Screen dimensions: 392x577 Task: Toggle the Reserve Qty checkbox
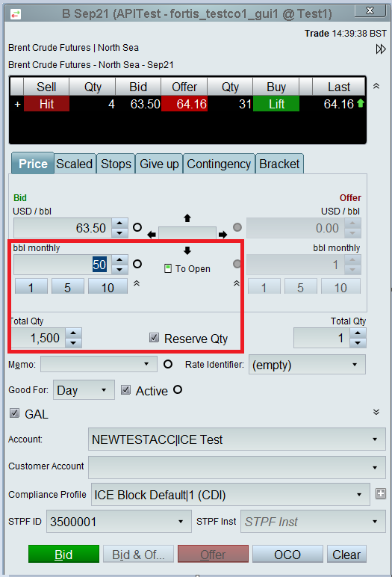click(x=154, y=337)
